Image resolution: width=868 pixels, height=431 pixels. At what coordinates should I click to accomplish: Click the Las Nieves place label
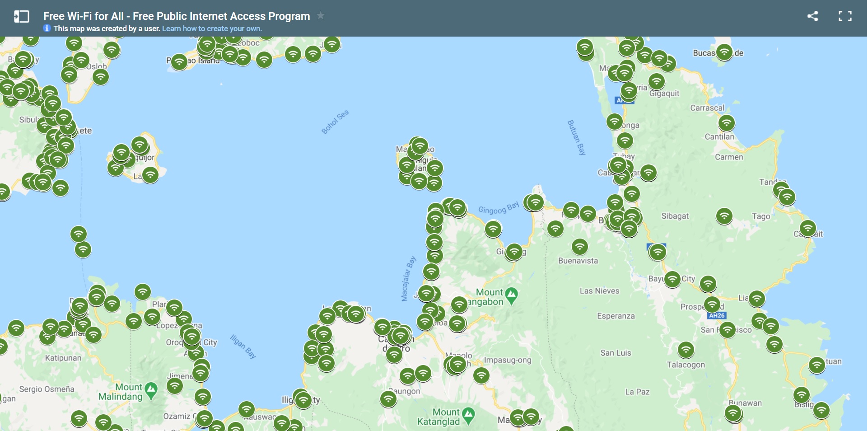[x=599, y=291]
